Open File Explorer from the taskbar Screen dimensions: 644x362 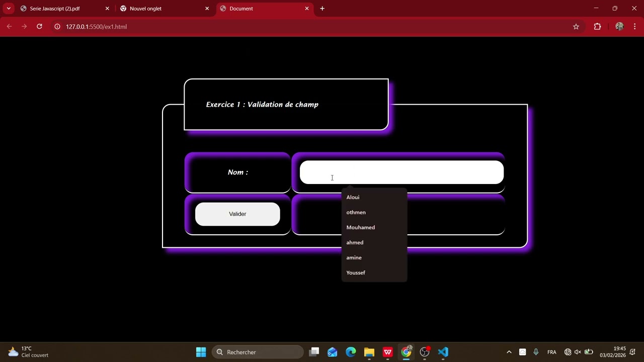[369, 352]
